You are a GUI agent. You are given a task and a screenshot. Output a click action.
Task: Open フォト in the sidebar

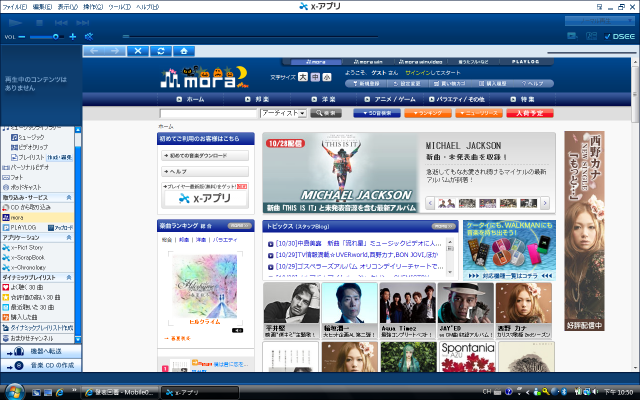[13, 177]
